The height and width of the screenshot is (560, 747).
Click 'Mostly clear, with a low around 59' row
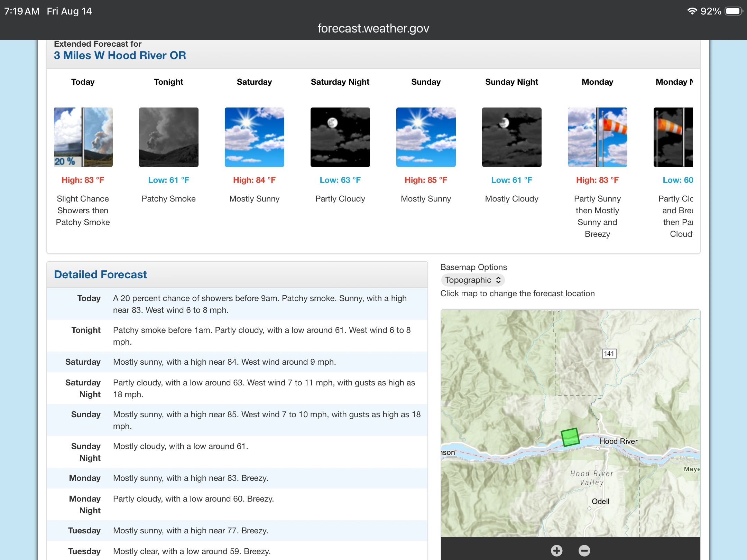[x=237, y=551]
